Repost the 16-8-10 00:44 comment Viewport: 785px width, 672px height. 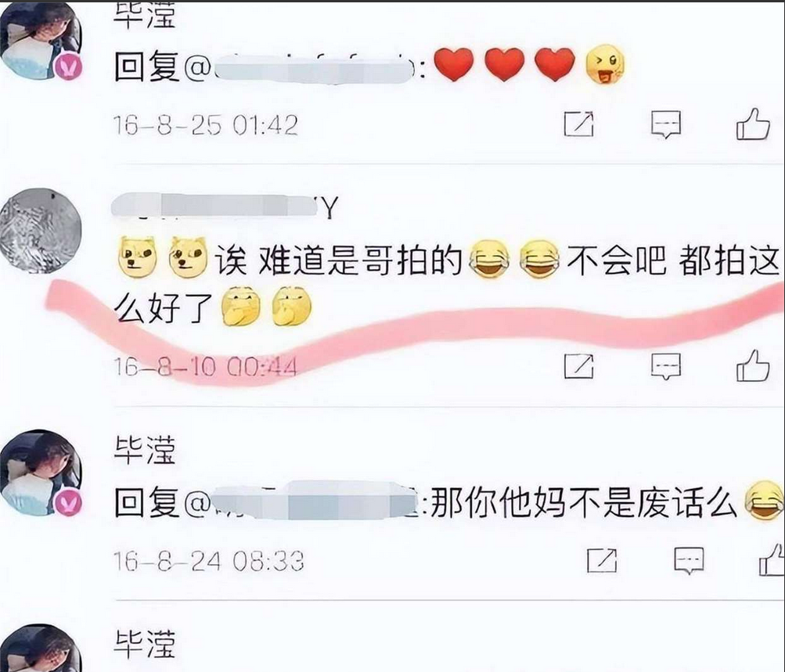coord(578,366)
